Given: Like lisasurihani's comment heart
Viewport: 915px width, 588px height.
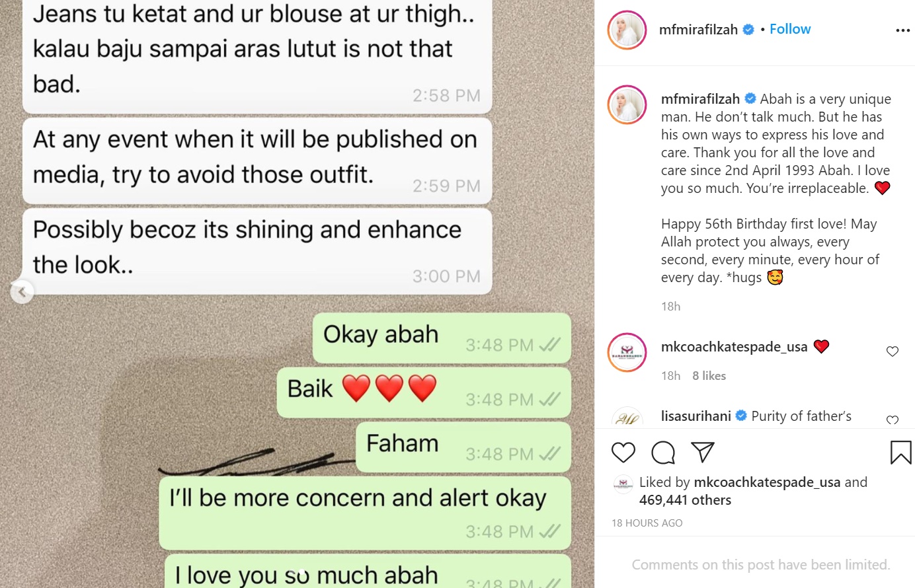Looking at the screenshot, I should 893,420.
